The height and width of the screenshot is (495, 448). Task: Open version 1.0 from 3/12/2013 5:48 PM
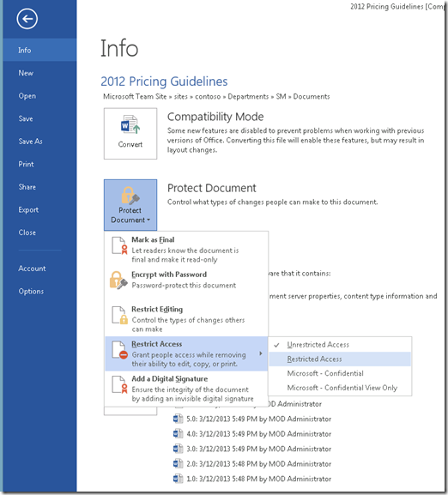point(259,479)
